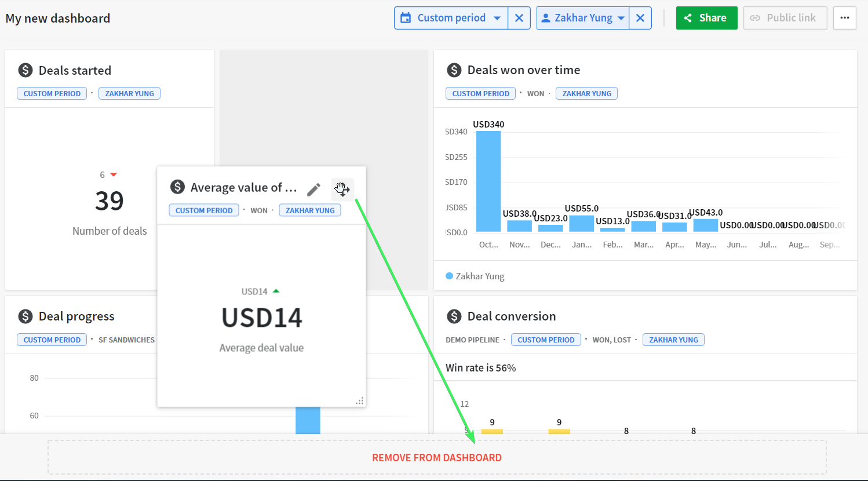Toggle the Zakhar Yung legend dot
Image resolution: width=868 pixels, height=481 pixels.
pyautogui.click(x=449, y=276)
